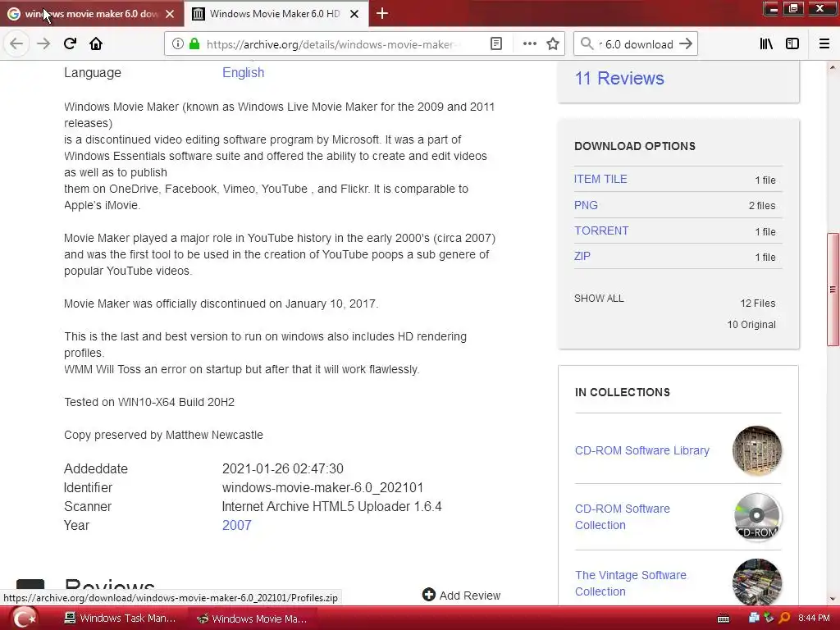Click the DOWNLOAD OPTIONS heading
This screenshot has width=840, height=630.
pos(635,146)
